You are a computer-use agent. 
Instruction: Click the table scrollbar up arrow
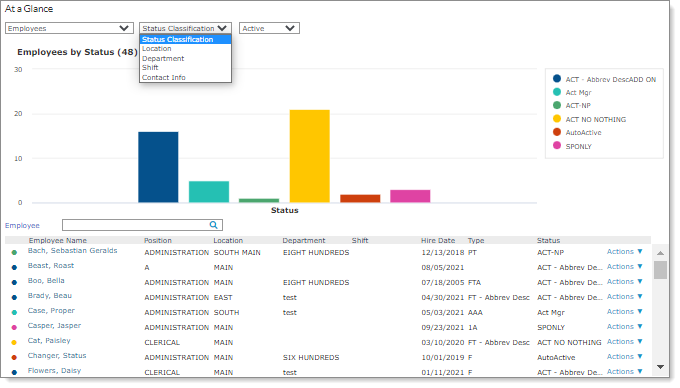pyautogui.click(x=660, y=253)
